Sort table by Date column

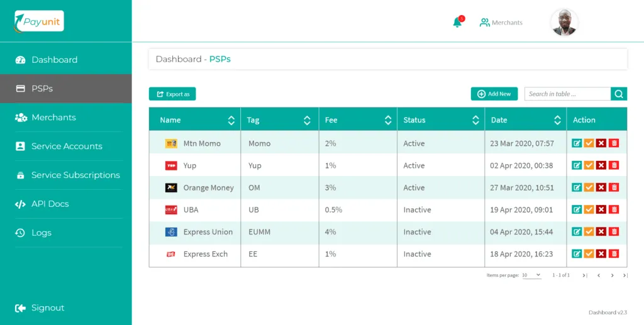click(x=557, y=120)
